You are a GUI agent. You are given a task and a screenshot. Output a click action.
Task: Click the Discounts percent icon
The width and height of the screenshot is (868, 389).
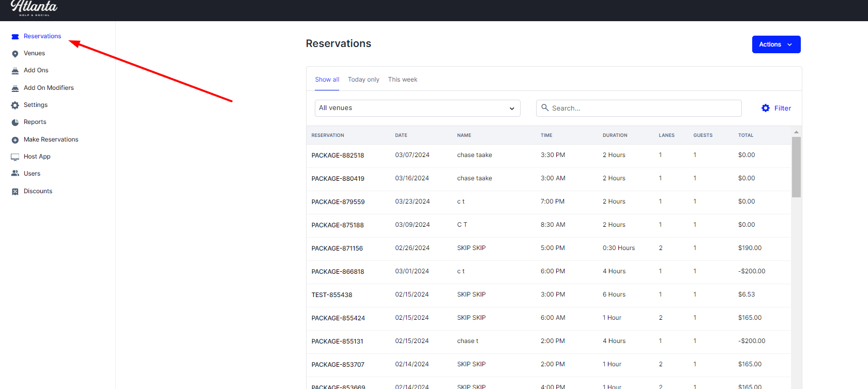pos(15,192)
